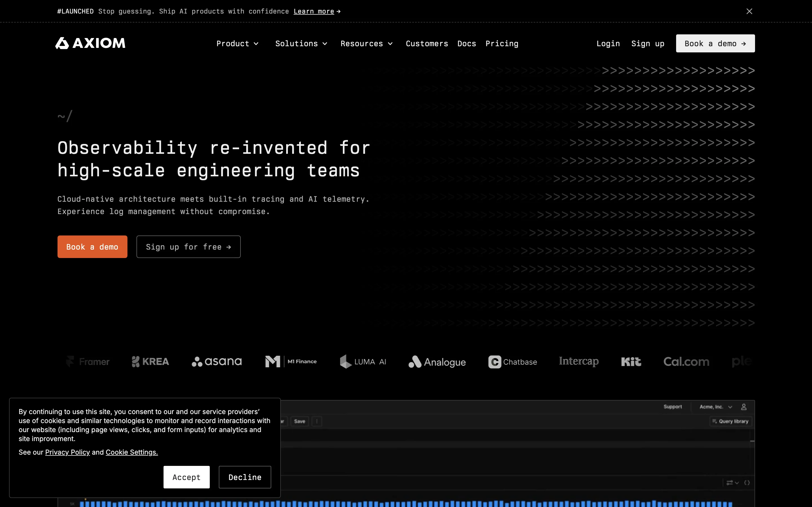Click the orange Book a demo button
812x507 pixels.
click(92, 247)
